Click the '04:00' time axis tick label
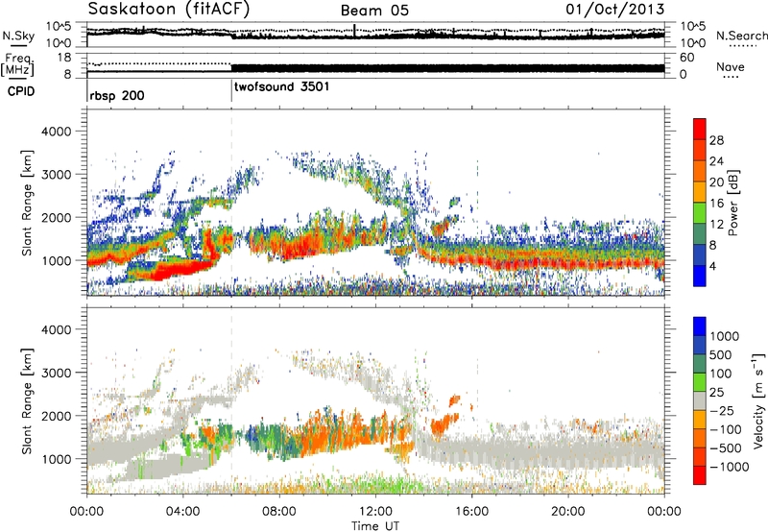 pos(182,512)
